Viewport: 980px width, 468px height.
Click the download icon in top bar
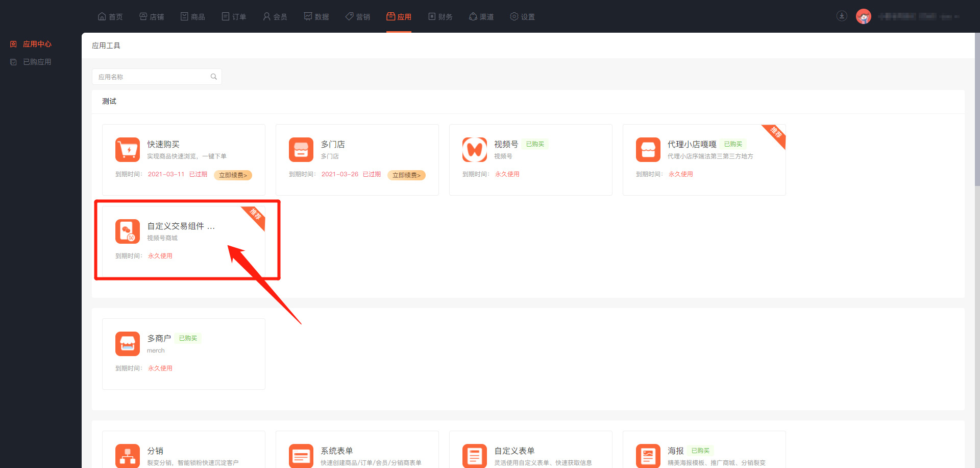click(x=842, y=16)
